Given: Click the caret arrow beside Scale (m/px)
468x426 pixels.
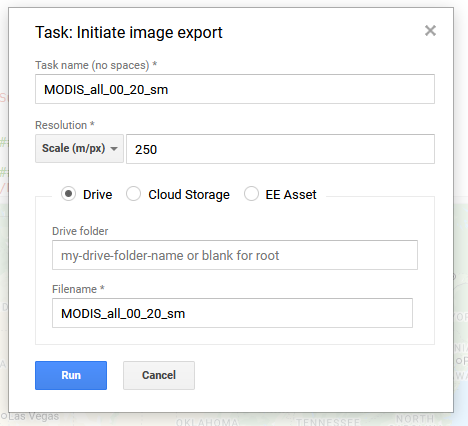Looking at the screenshot, I should pos(114,149).
